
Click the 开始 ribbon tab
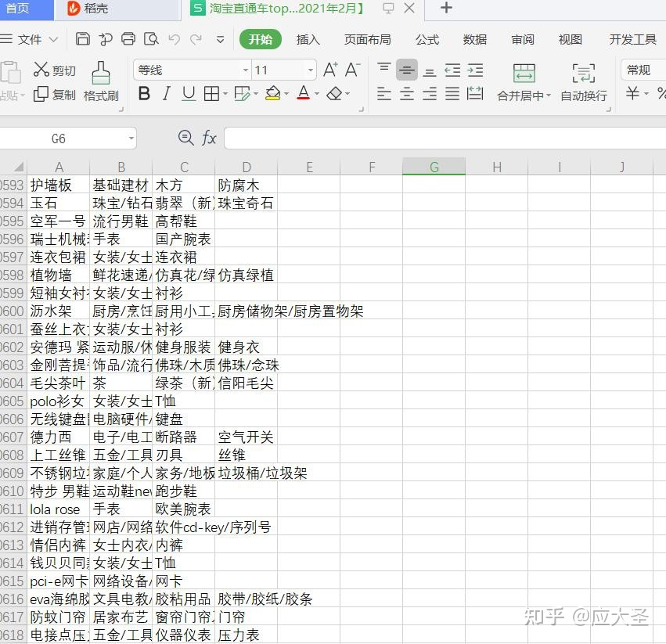coord(261,39)
